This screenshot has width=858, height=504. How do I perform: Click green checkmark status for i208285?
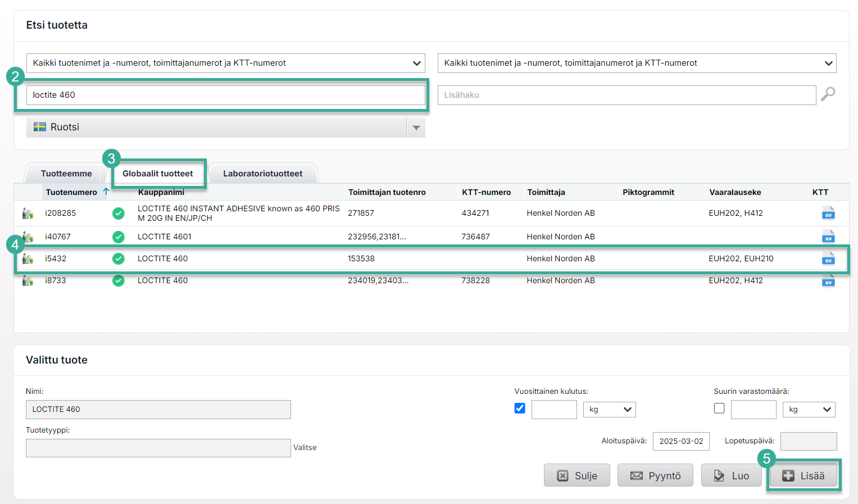coord(118,213)
